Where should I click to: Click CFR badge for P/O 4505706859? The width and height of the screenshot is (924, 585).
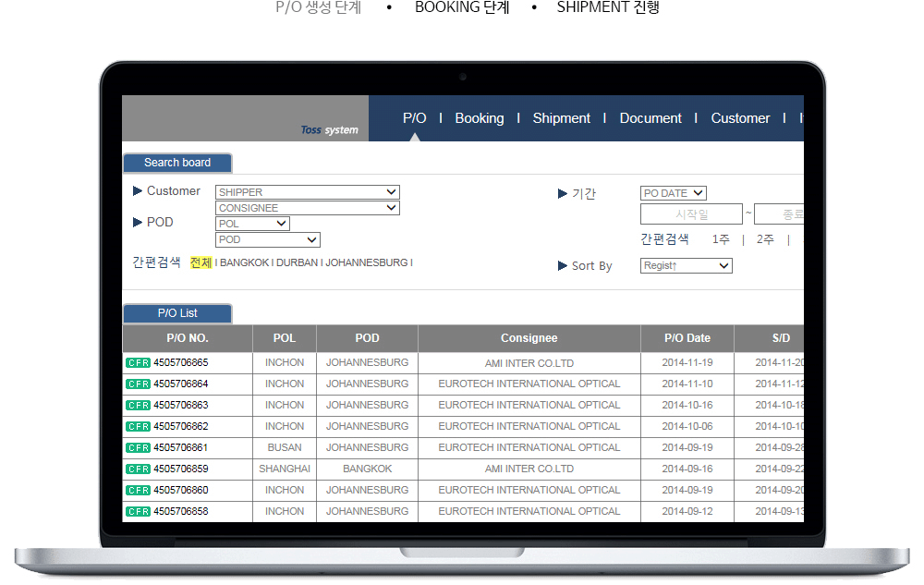[x=139, y=469]
